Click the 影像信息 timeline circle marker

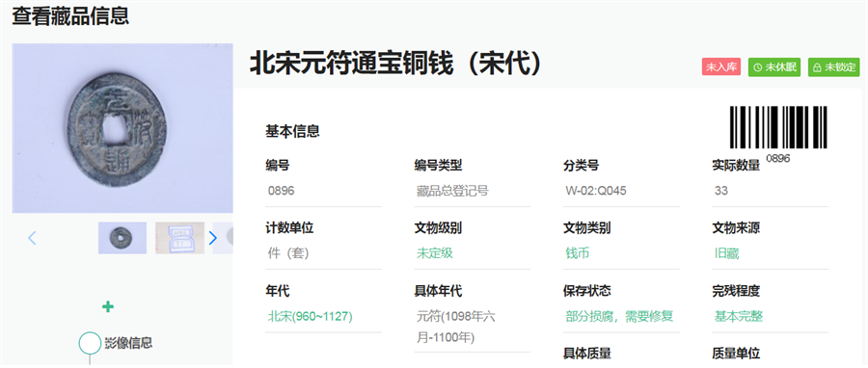90,343
